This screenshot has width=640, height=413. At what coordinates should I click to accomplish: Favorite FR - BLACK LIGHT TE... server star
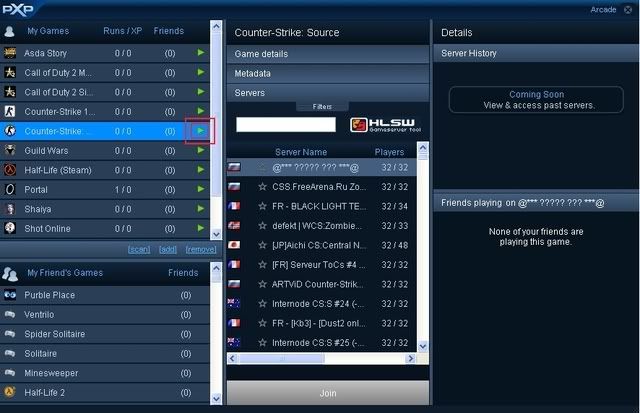[x=262, y=206]
